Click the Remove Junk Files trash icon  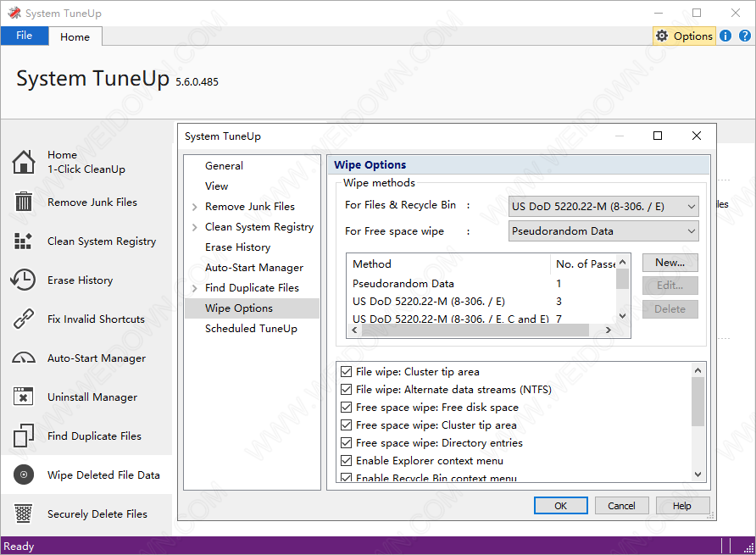pos(23,202)
